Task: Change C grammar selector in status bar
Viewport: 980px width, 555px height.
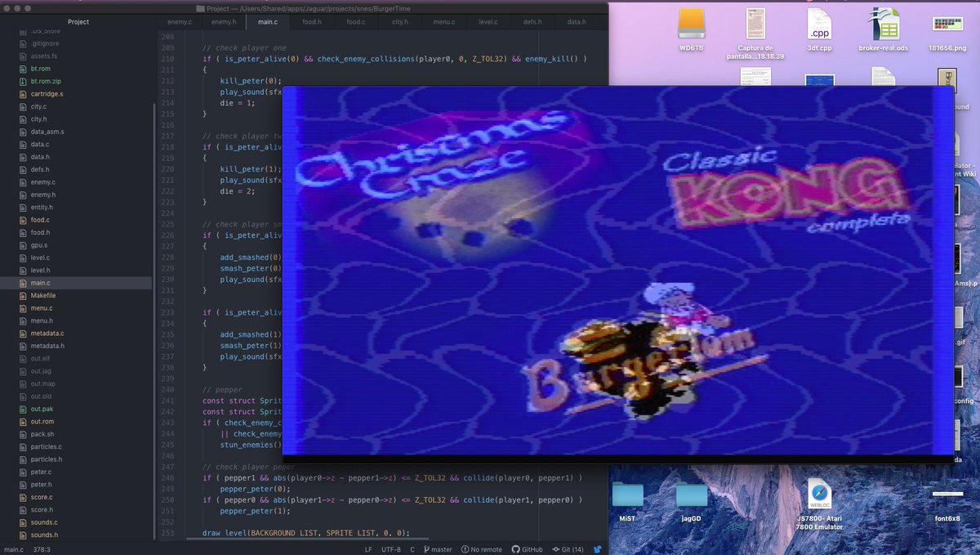Action: (x=412, y=549)
